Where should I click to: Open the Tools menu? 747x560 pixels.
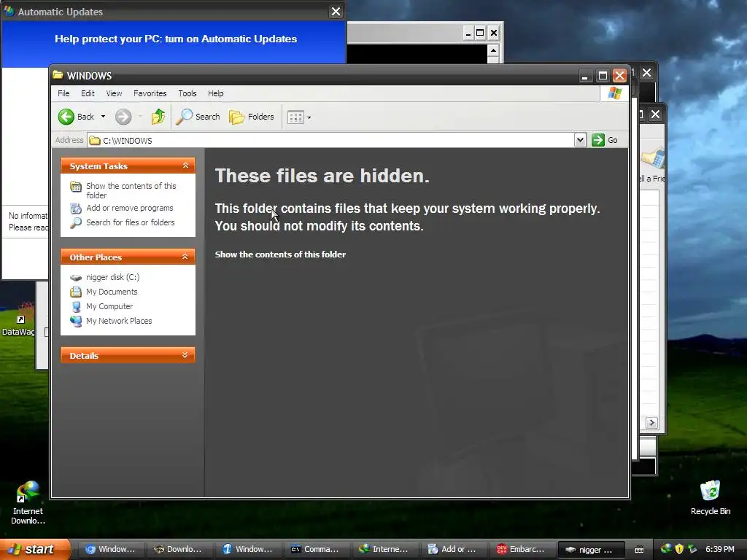pyautogui.click(x=187, y=93)
